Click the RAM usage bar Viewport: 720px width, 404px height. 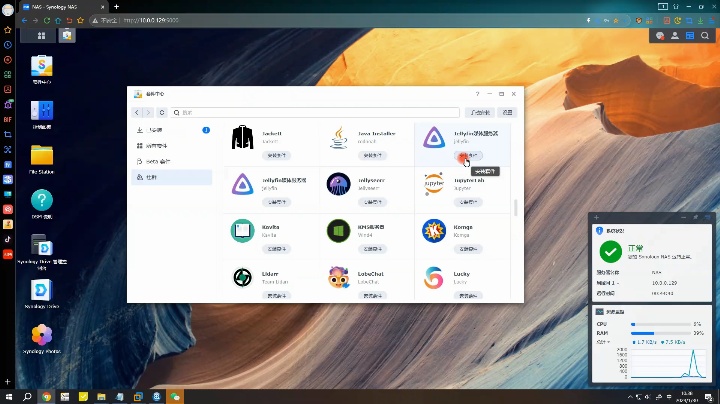tap(661, 333)
